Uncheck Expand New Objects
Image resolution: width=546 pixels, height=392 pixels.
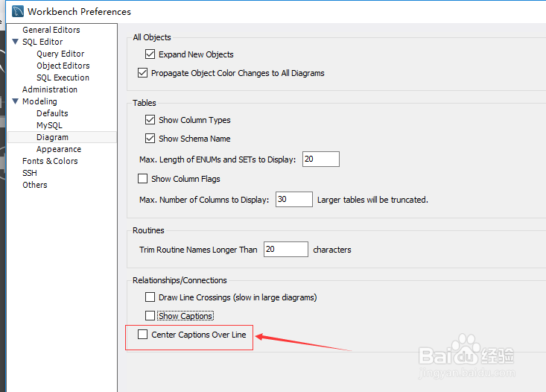point(150,54)
